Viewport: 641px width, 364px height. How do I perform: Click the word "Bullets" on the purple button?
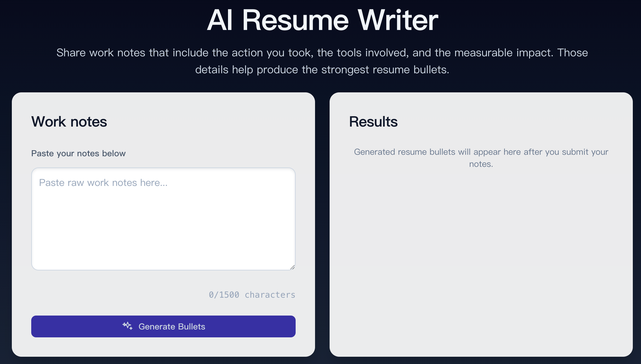point(192,326)
